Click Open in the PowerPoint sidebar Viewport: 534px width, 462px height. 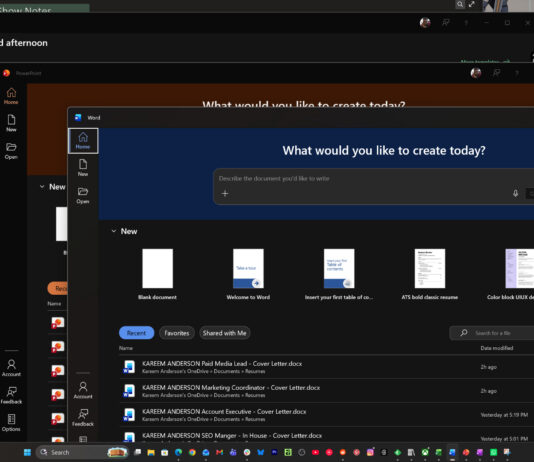click(x=11, y=151)
